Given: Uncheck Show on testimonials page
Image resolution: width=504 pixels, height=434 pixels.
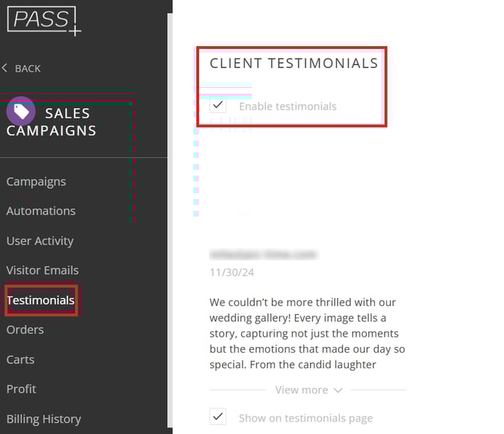Looking at the screenshot, I should tap(218, 416).
